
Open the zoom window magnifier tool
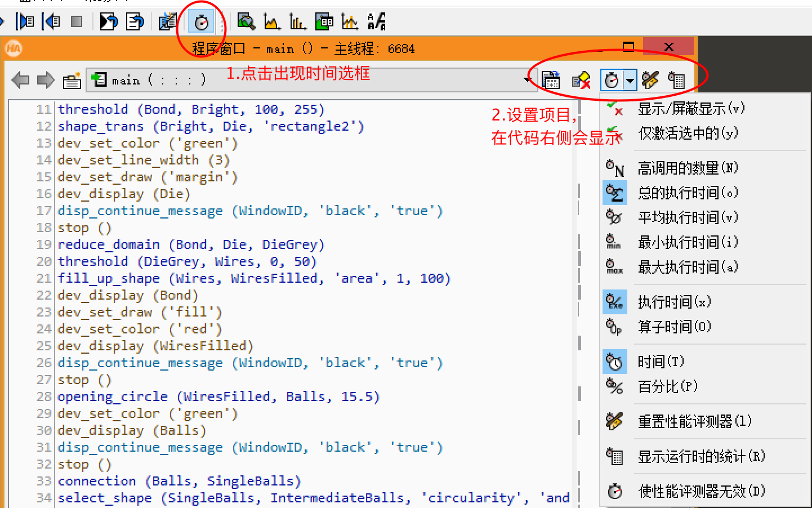click(246, 22)
